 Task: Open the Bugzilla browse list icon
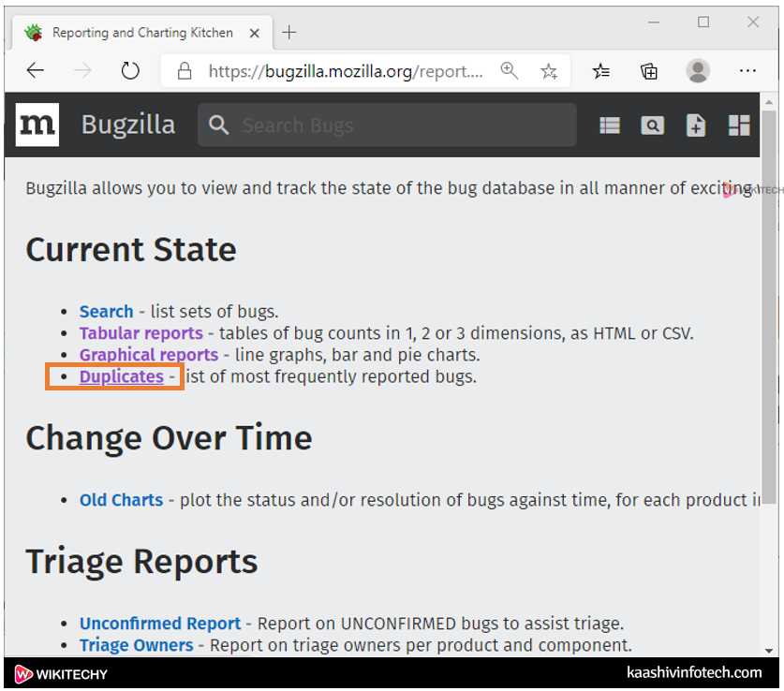point(610,125)
